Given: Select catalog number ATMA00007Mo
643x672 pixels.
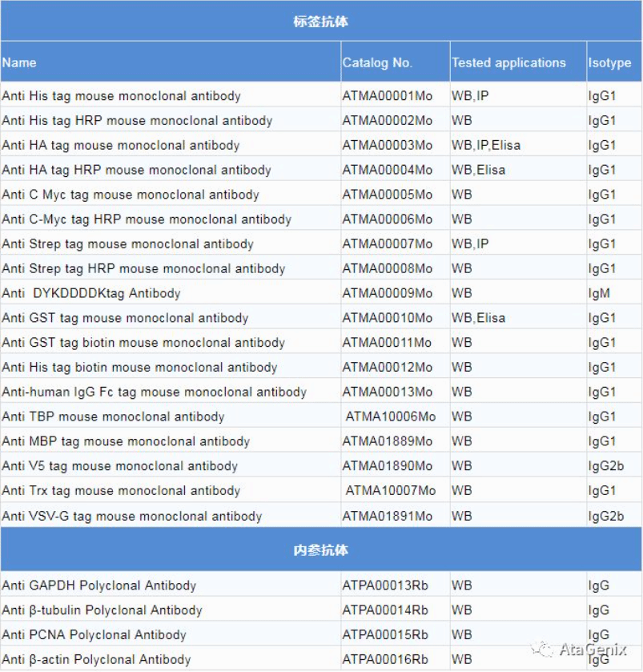Looking at the screenshot, I should point(388,243).
